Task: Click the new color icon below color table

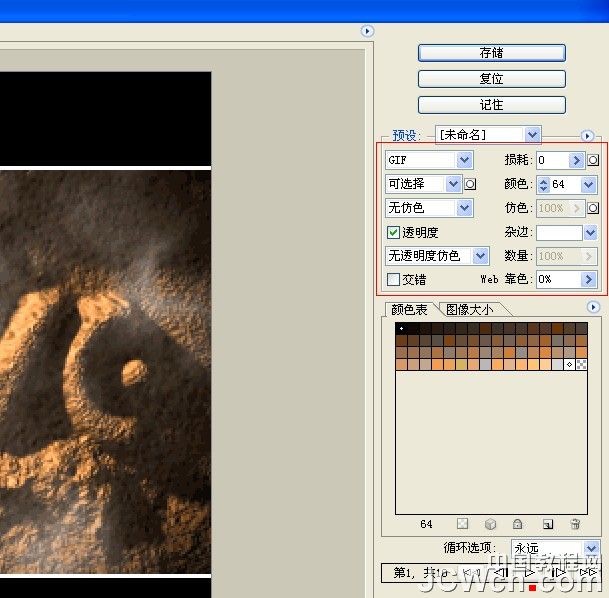Action: pos(547,524)
